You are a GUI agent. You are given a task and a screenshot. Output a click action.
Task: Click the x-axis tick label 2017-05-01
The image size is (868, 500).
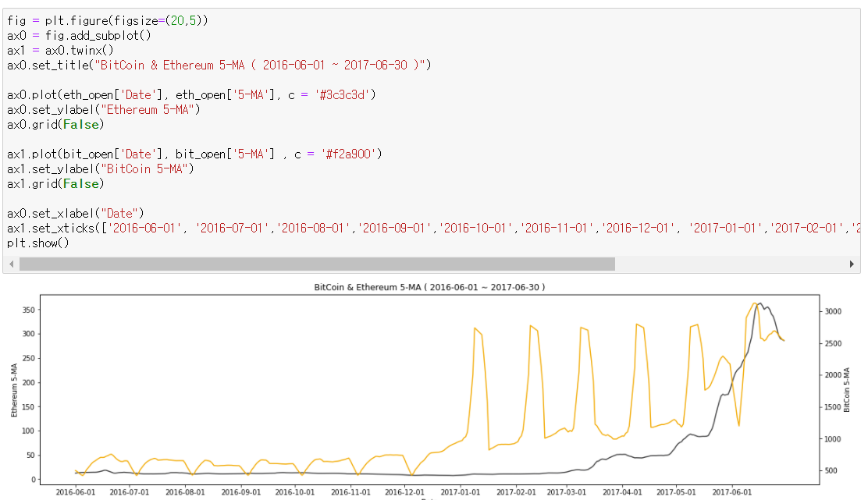coord(676,491)
